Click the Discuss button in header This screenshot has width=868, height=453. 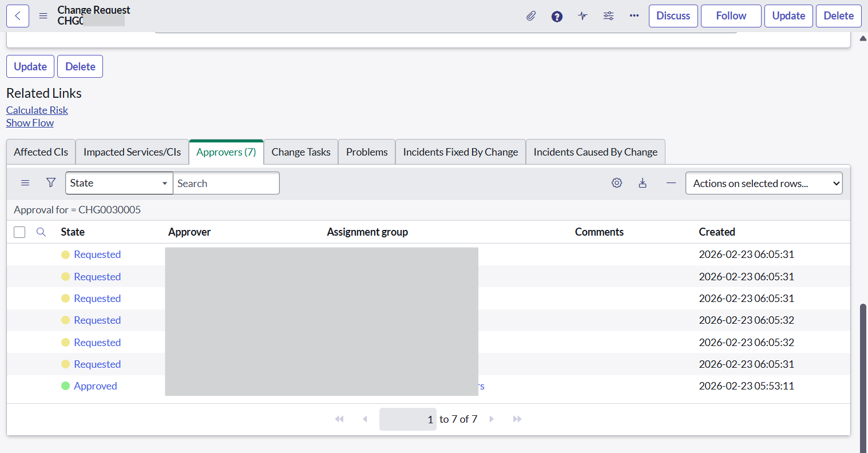673,16
